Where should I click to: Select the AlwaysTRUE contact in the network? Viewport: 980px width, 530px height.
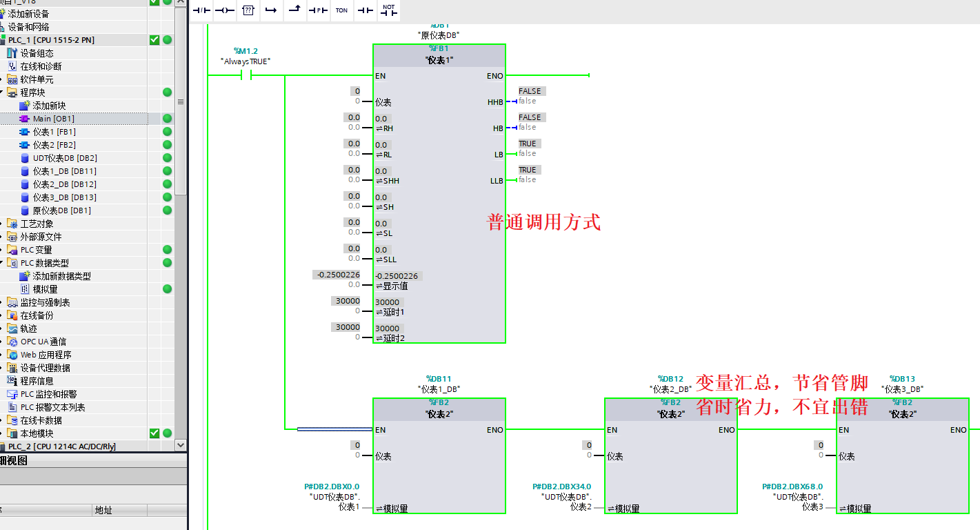(x=246, y=76)
